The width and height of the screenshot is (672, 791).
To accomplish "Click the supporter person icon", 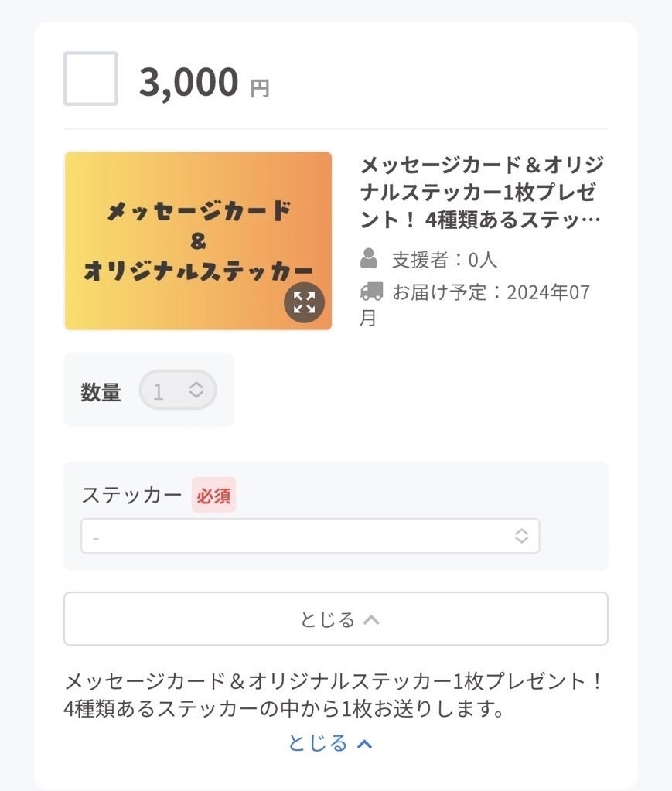I will [x=370, y=258].
